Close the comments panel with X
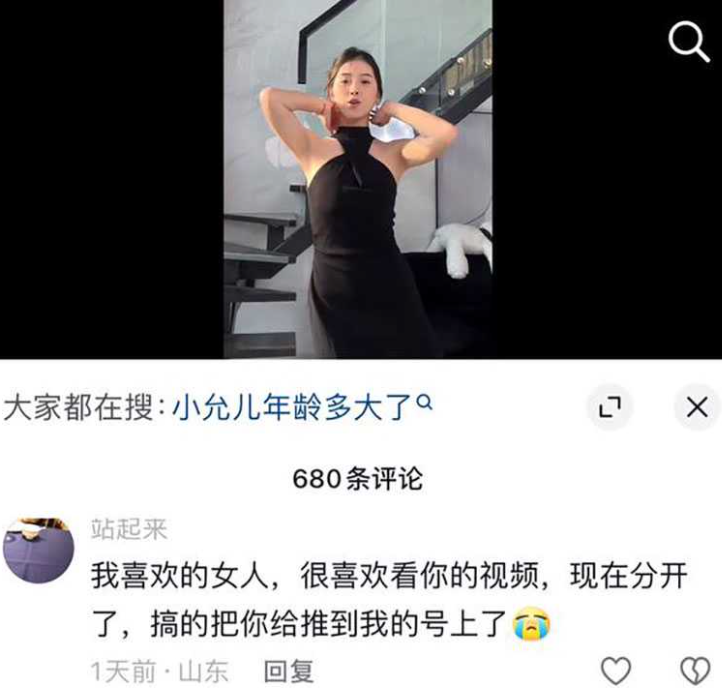 click(x=697, y=408)
